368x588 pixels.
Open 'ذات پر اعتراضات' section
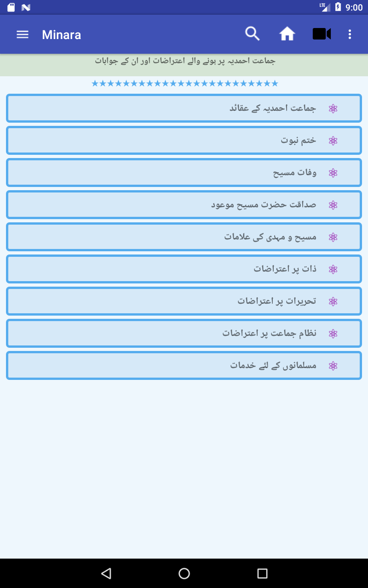pyautogui.click(x=184, y=269)
